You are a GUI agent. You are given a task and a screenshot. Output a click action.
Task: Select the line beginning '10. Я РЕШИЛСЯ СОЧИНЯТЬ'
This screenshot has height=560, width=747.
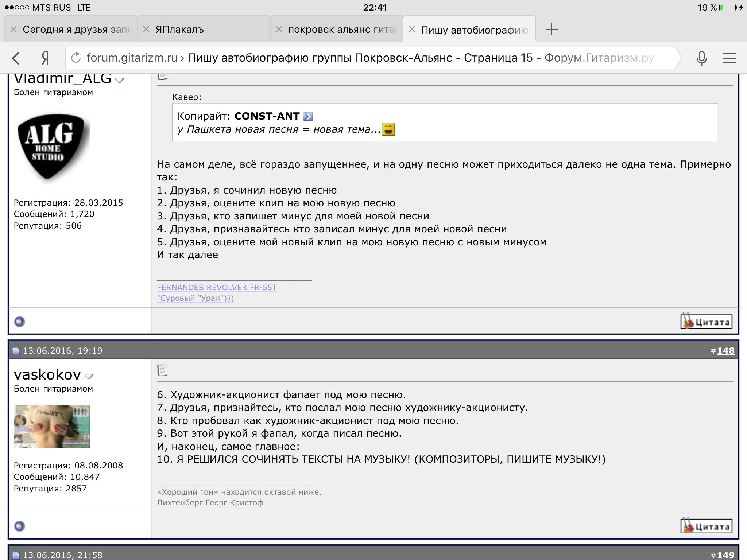pos(381,459)
